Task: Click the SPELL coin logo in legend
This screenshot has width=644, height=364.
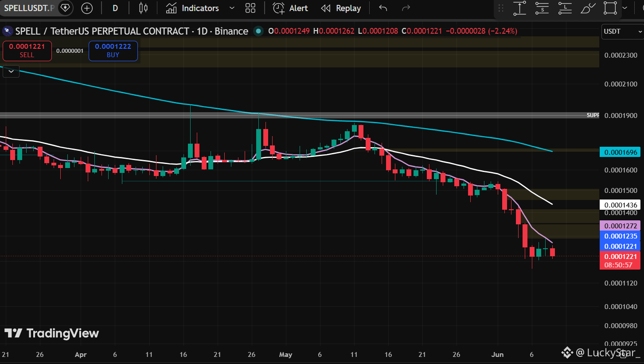Action: 7,31
